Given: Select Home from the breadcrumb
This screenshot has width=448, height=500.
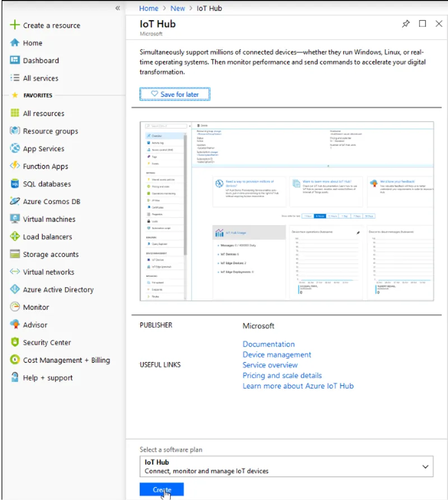Looking at the screenshot, I should pyautogui.click(x=148, y=8).
